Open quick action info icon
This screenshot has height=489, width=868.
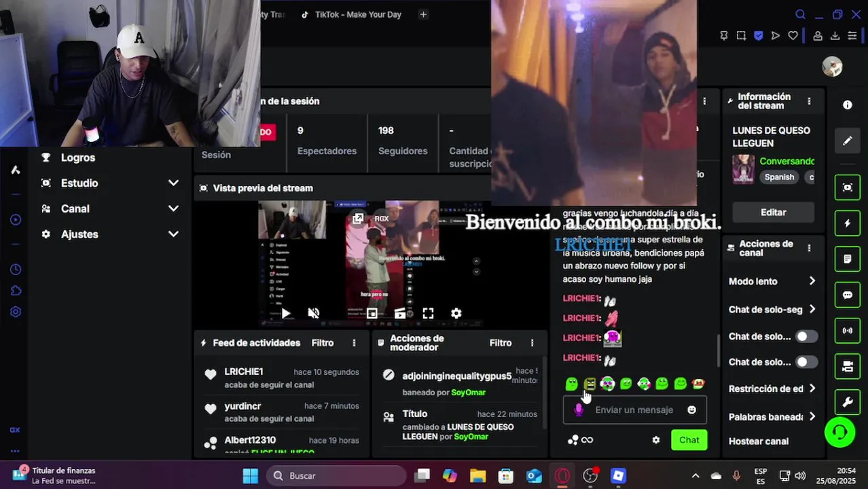(847, 105)
